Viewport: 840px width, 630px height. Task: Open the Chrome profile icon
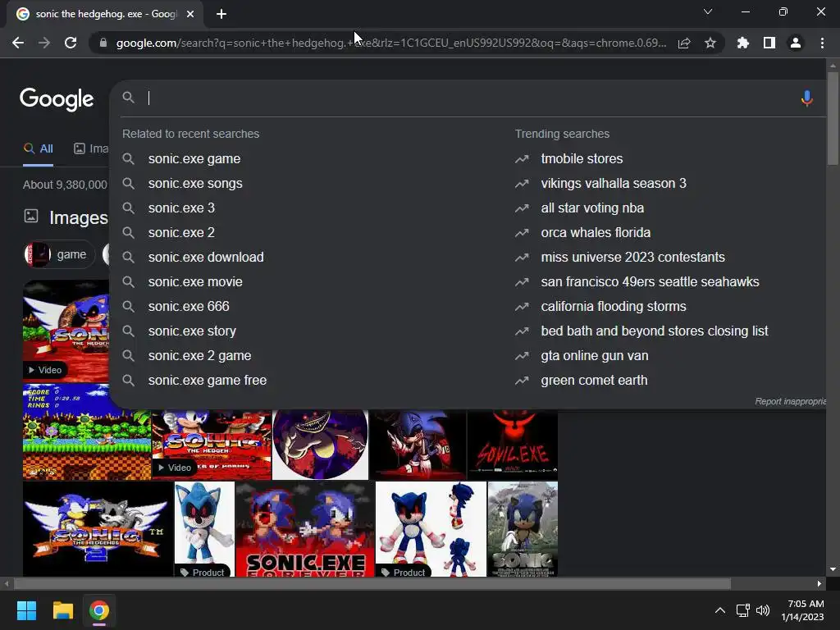[x=796, y=43]
